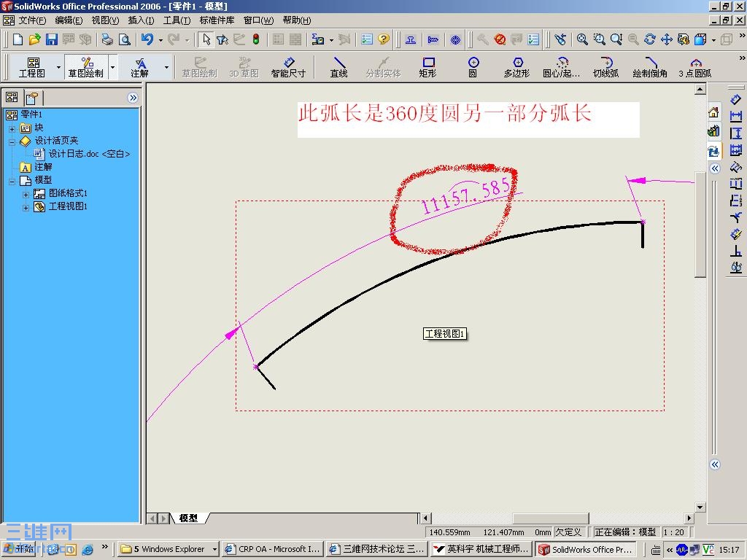Open the task pane home resources icon

(x=713, y=113)
